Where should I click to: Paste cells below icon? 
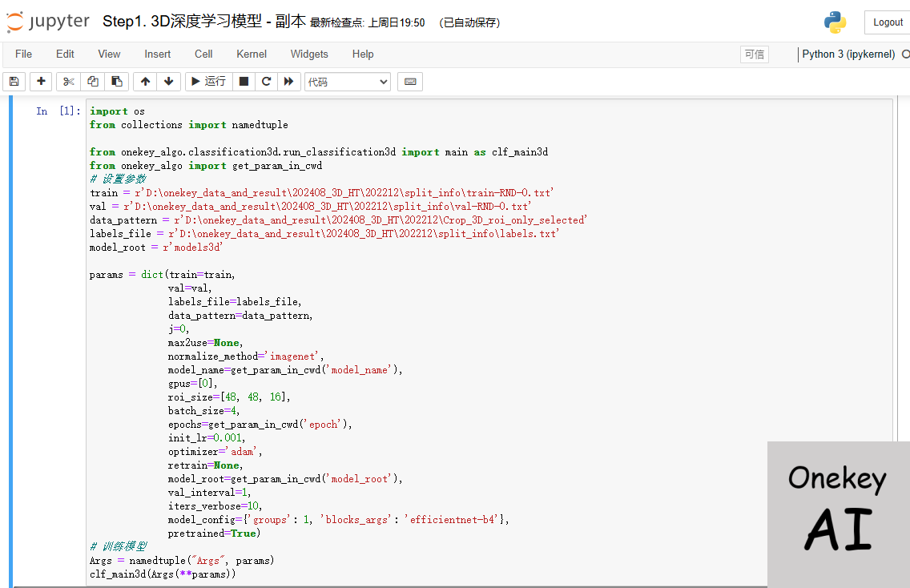[117, 82]
